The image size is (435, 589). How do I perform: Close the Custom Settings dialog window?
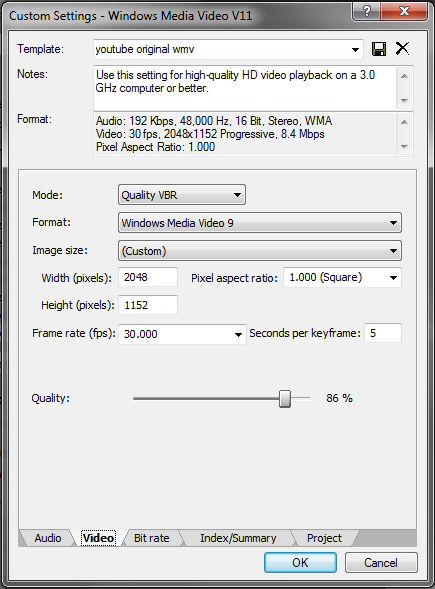pyautogui.click(x=404, y=11)
